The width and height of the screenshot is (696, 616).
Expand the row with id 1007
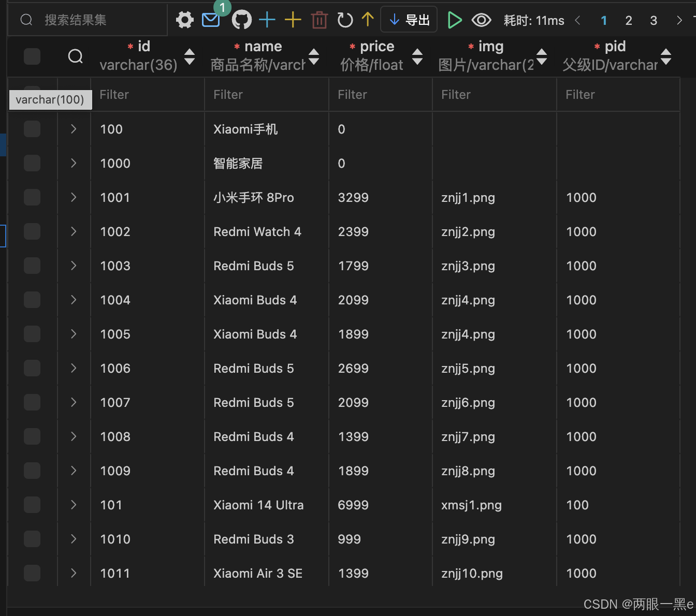(74, 402)
